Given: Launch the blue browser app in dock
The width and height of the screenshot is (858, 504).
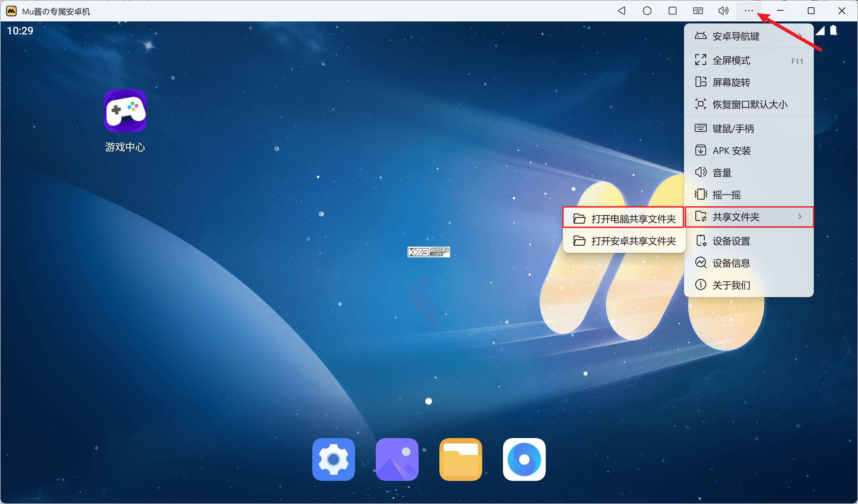Looking at the screenshot, I should click(x=524, y=459).
